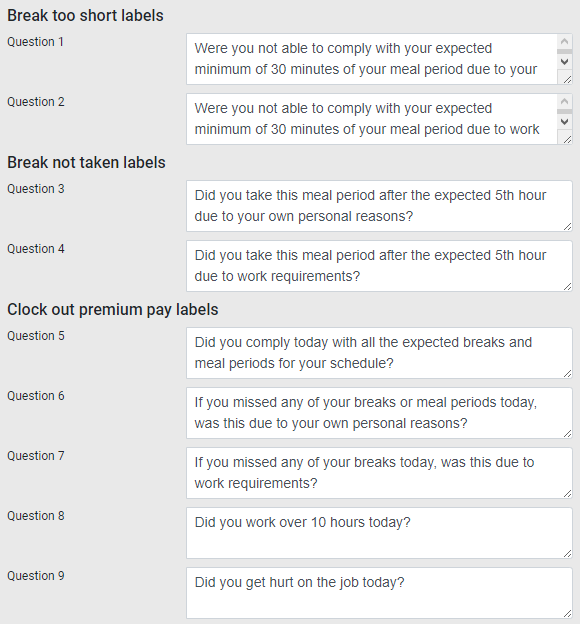Click the Question 9 label

point(36,575)
